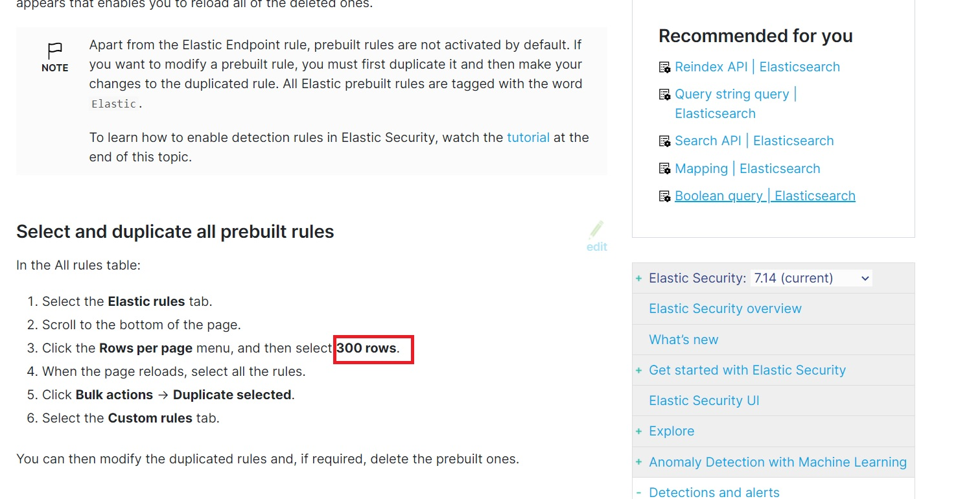
Task: Open the What's new page
Action: tap(683, 339)
